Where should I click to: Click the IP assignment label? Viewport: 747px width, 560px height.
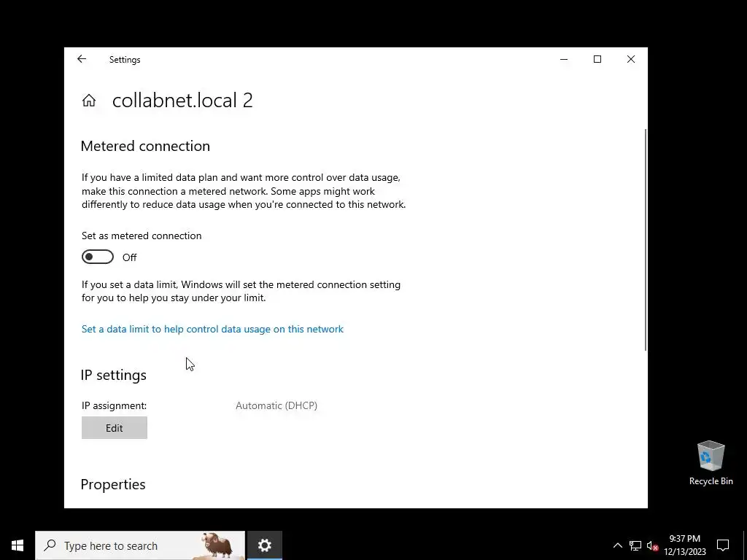click(115, 405)
